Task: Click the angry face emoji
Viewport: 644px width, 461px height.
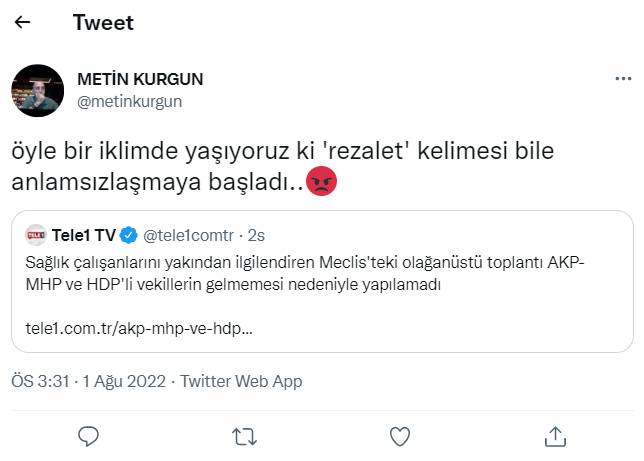Action: click(321, 182)
